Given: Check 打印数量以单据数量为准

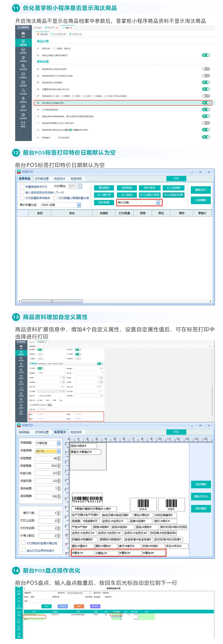Looking at the screenshot, I should pos(55,198).
